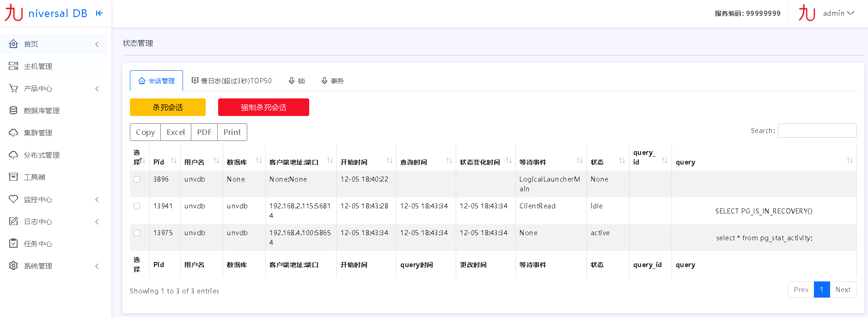Expand the 监控中心 submenu arrow
Image resolution: width=868 pixels, height=317 pixels.
[x=97, y=200]
